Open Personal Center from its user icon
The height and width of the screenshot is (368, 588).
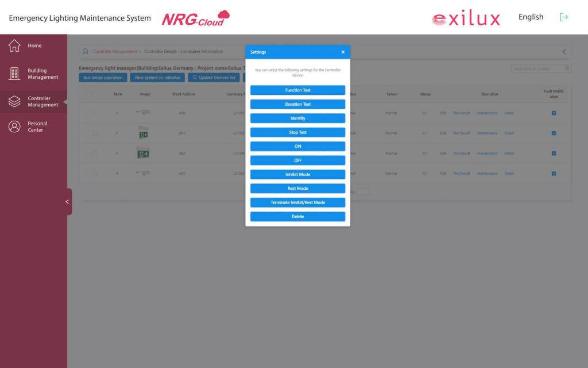[x=14, y=126]
